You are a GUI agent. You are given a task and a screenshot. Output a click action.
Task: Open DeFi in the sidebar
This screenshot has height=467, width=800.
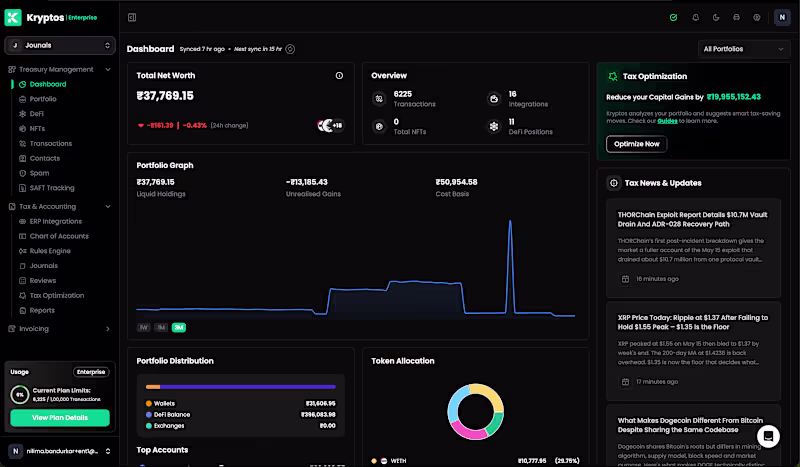(36, 114)
